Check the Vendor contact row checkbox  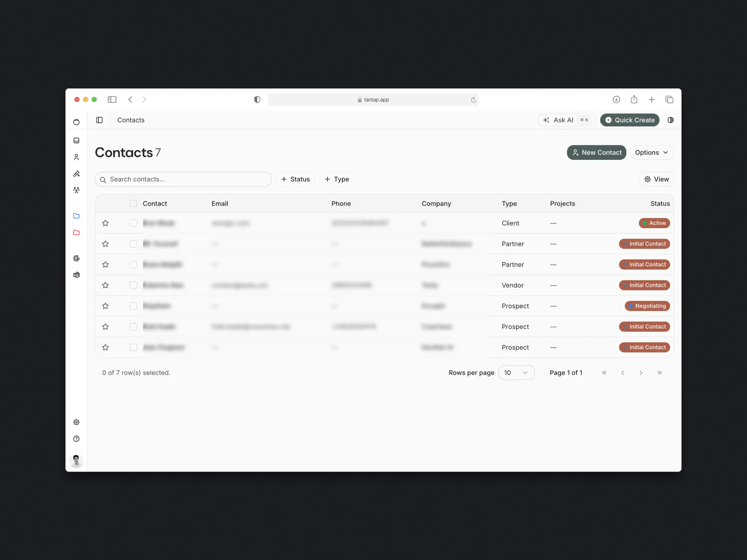click(133, 285)
